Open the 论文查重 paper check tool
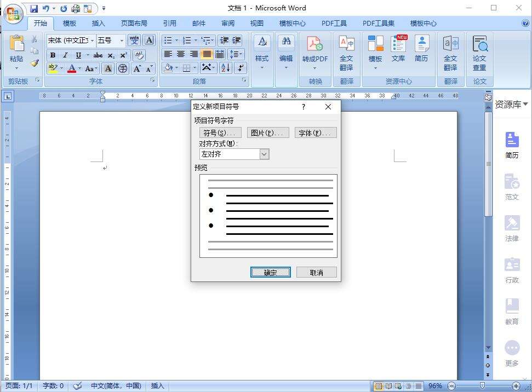 (x=479, y=53)
